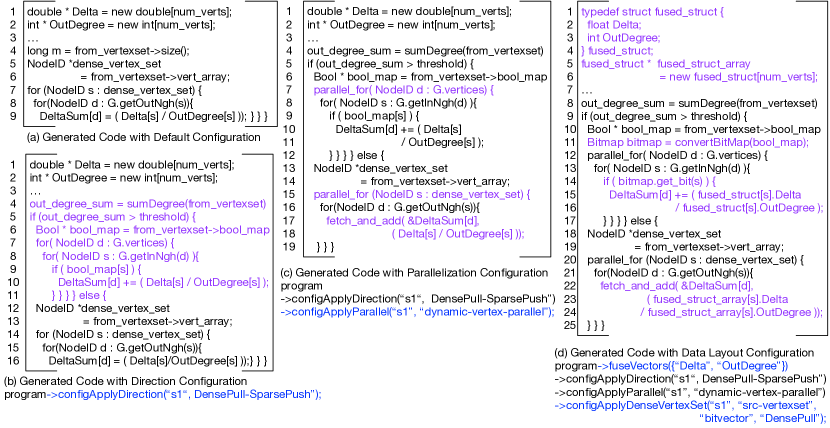This screenshot has height=428, width=830.
Task: Click "( Delta[s] / OutDegree[s] ));" on line 18, panel (c)
Action: coord(458,236)
